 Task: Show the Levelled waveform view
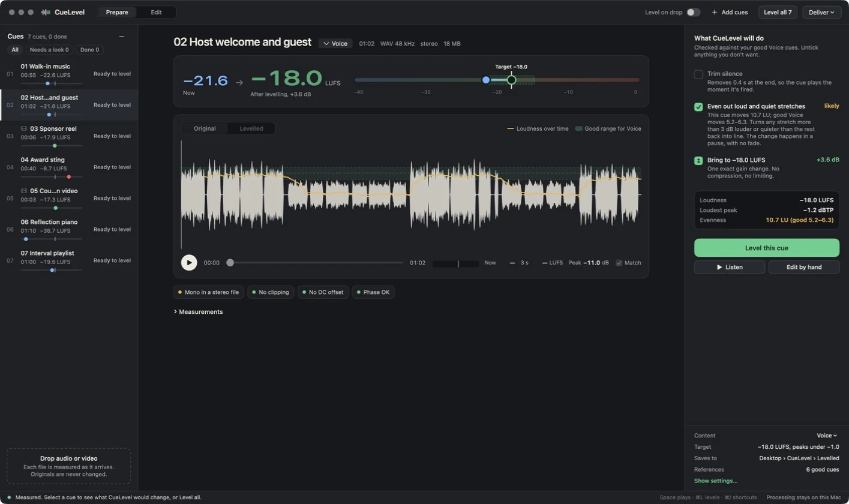(251, 128)
